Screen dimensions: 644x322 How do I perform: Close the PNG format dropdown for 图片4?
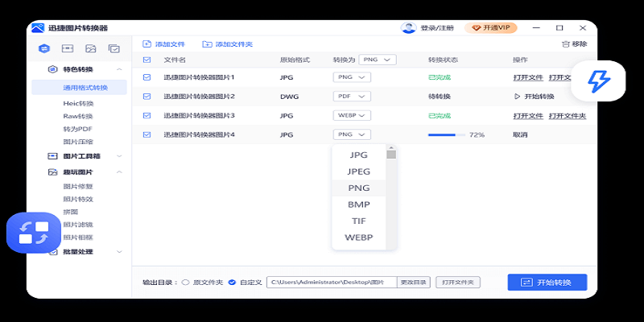click(352, 134)
